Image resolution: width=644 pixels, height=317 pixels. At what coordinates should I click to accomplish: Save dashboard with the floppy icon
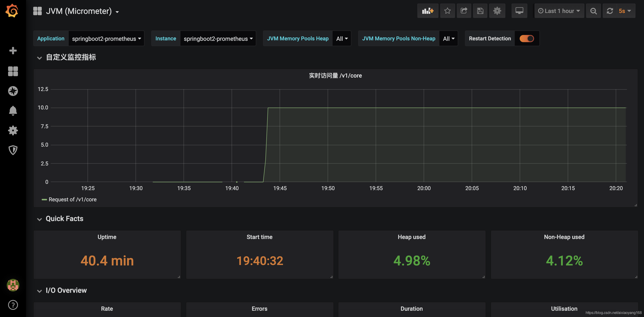tap(480, 11)
